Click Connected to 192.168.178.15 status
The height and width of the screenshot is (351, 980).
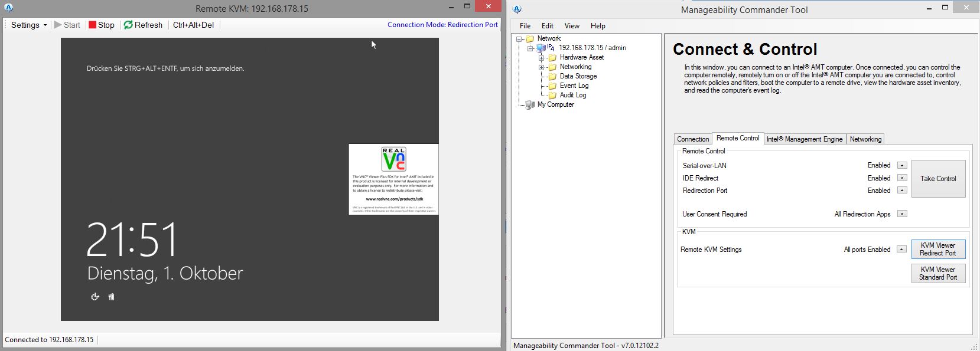(x=49, y=340)
